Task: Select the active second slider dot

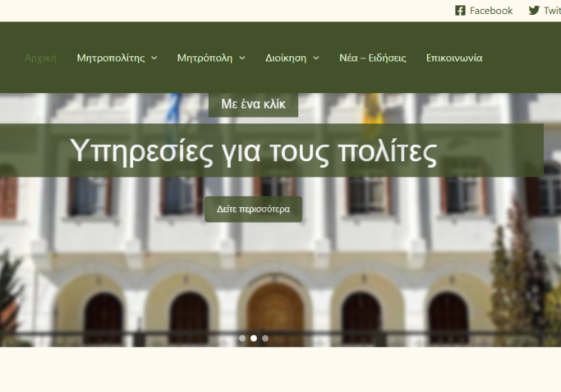Action: [x=254, y=338]
